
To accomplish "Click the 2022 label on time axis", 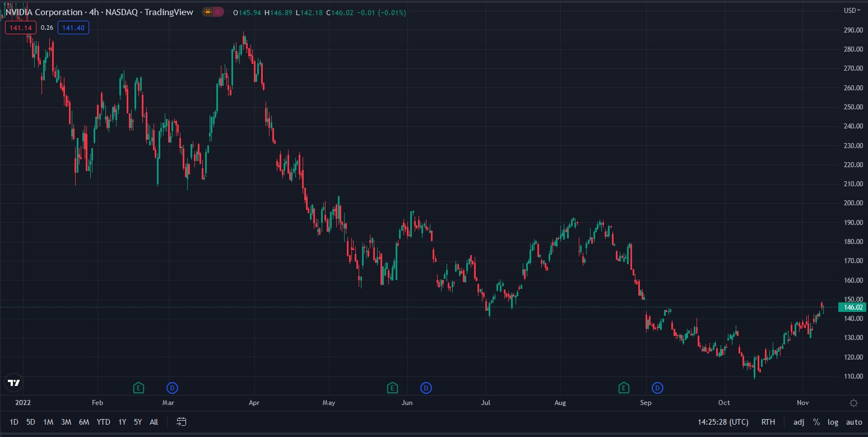I will pyautogui.click(x=23, y=403).
